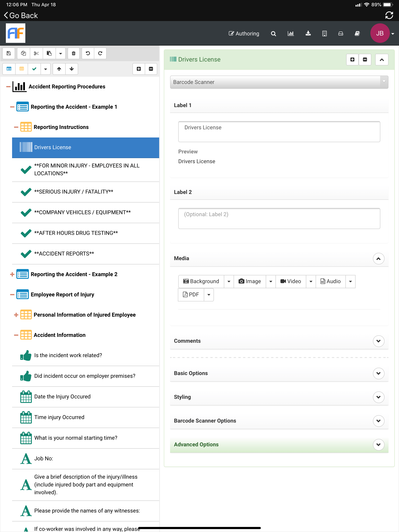Click the building icon in header
This screenshot has height=532, width=399.
324,33
